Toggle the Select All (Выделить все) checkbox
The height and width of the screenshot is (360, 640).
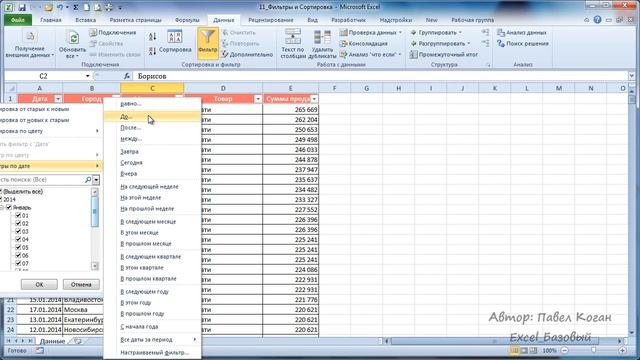tap(1, 191)
